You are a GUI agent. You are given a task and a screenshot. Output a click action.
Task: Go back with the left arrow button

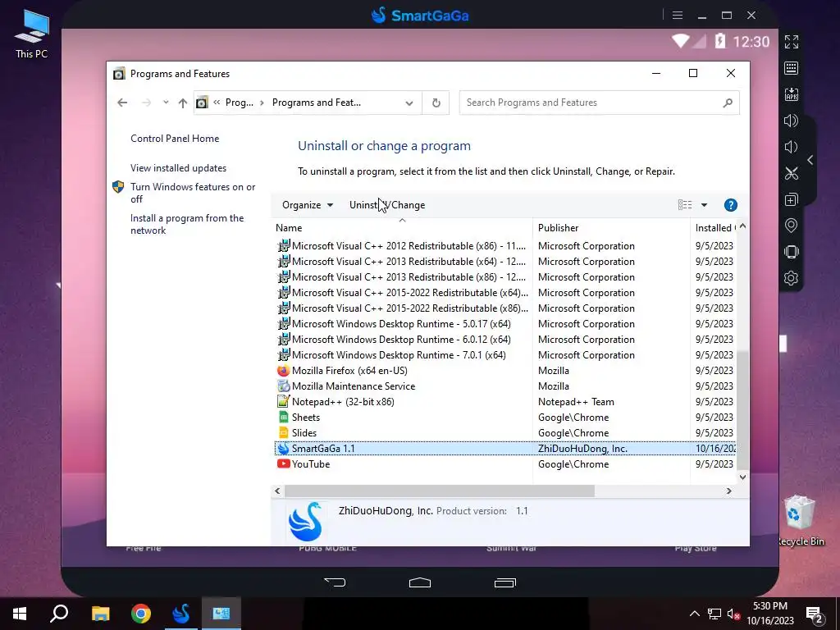point(122,103)
